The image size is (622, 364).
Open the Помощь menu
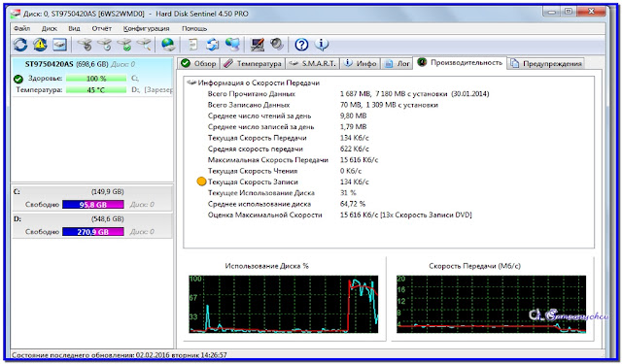tap(194, 28)
